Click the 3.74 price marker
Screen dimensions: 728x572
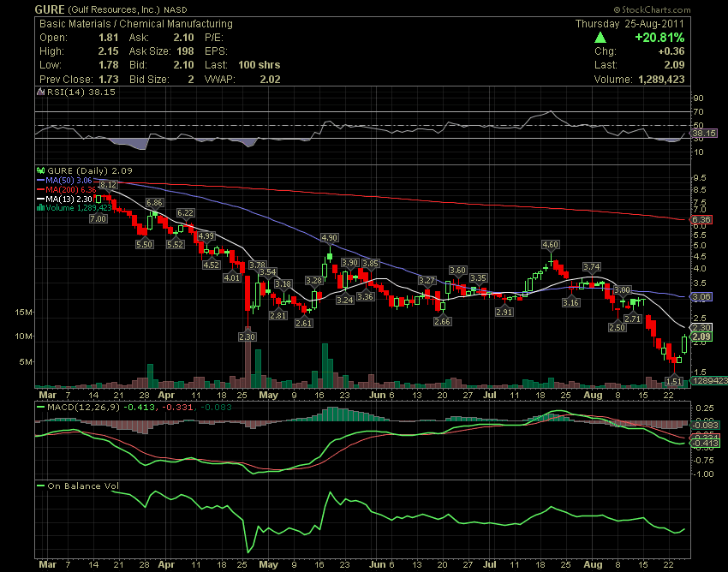(x=592, y=266)
